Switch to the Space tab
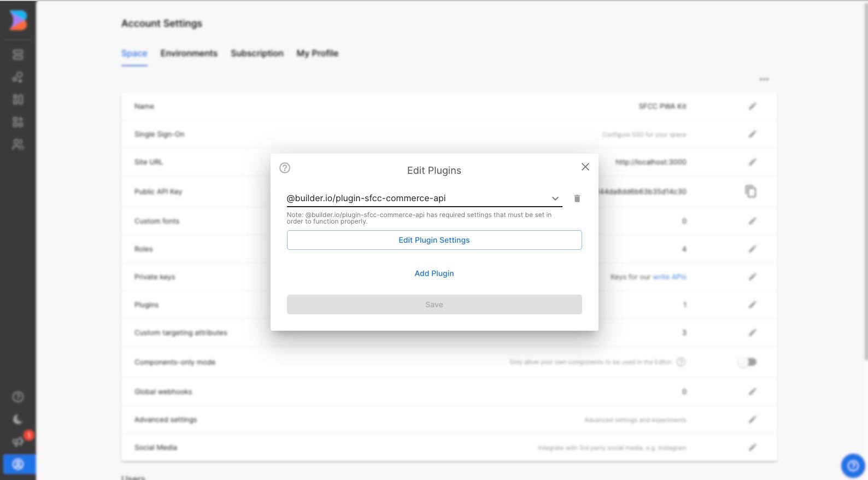 pyautogui.click(x=134, y=53)
